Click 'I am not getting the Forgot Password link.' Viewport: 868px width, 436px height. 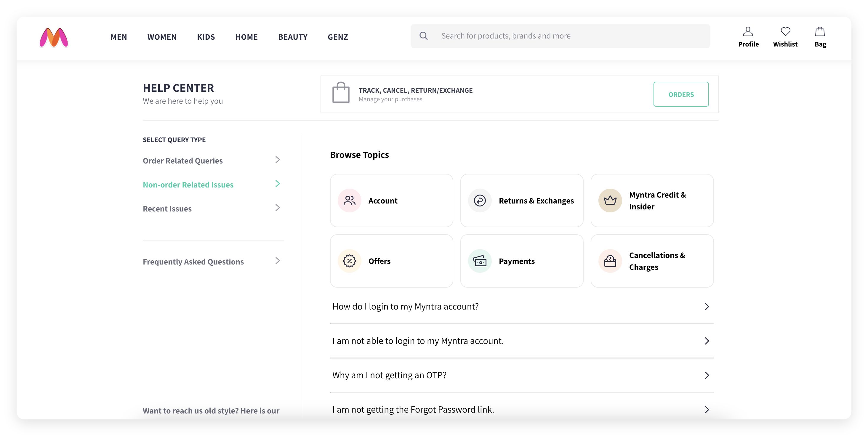tap(413, 409)
